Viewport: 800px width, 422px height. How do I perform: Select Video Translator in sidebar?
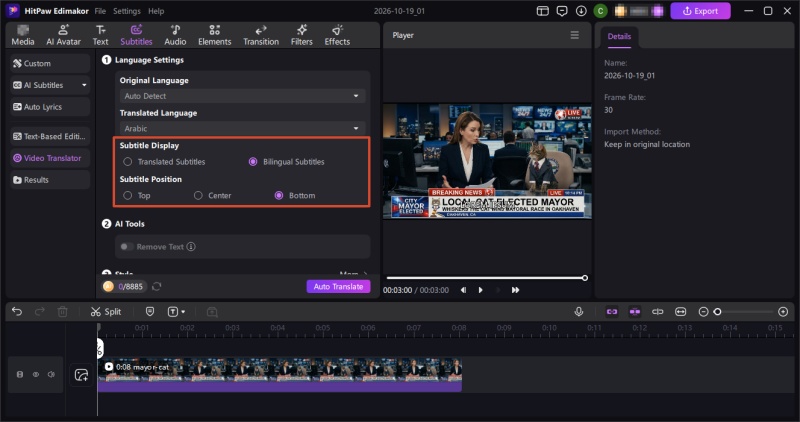(x=50, y=158)
